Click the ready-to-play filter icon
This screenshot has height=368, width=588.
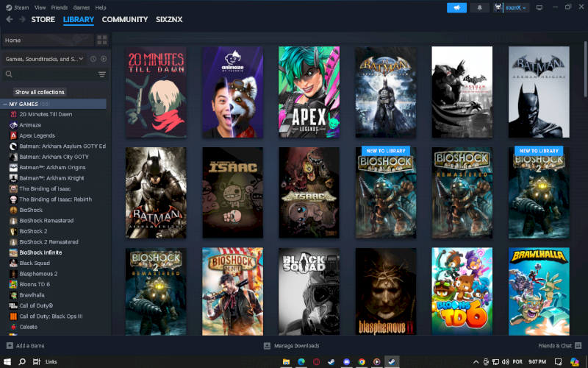click(x=104, y=59)
